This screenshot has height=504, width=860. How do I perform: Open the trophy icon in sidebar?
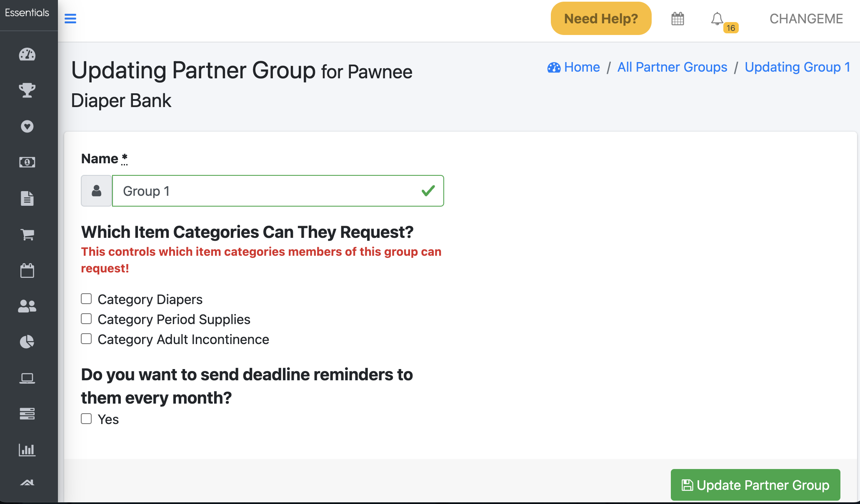tap(27, 90)
